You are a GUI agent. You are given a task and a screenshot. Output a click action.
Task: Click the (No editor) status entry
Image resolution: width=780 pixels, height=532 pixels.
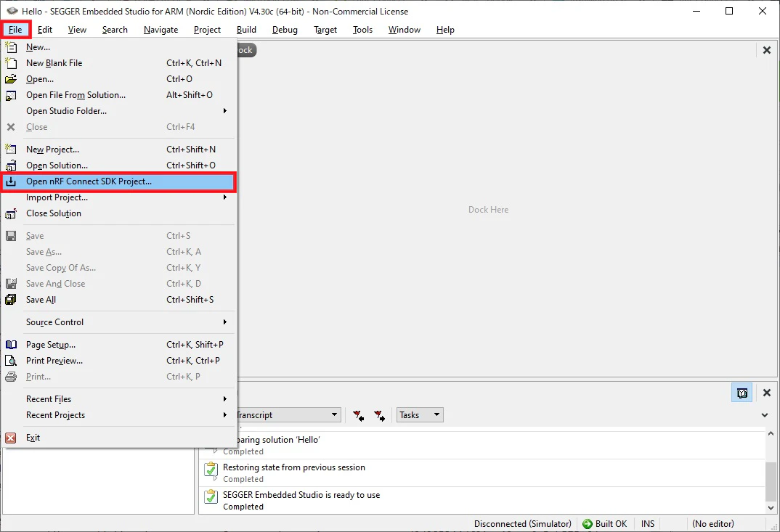pos(713,523)
